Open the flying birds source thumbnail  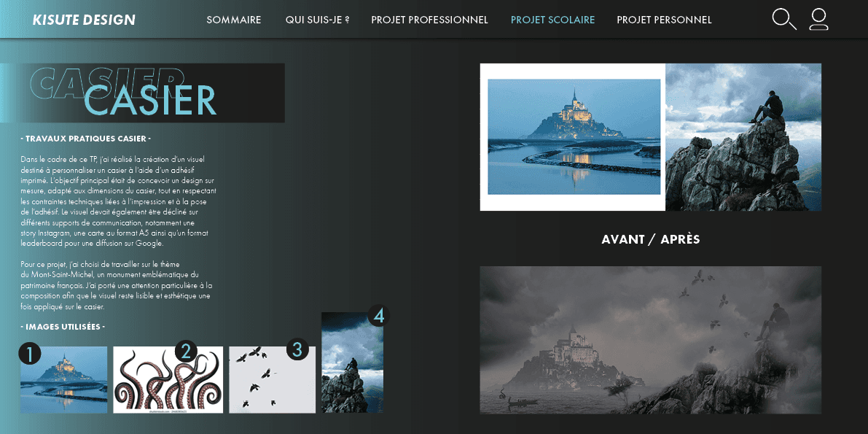(x=273, y=380)
